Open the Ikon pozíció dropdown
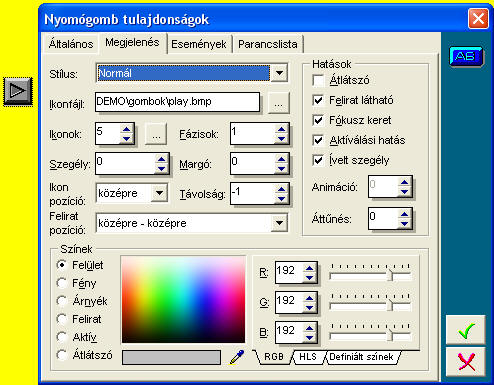 click(x=159, y=193)
